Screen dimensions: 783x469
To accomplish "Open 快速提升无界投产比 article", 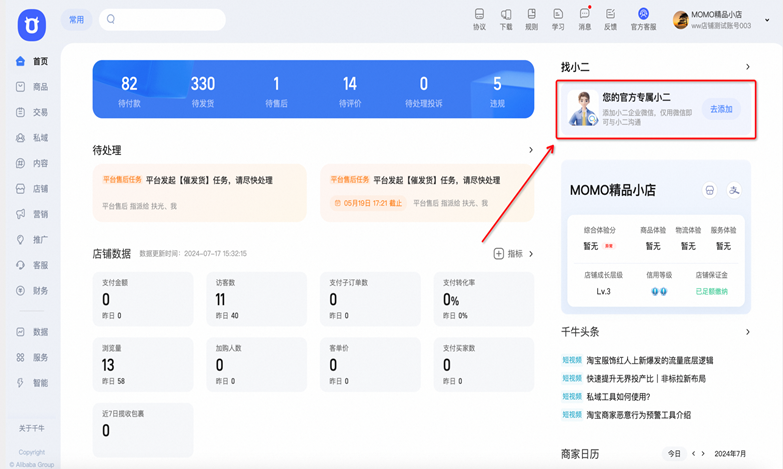I will click(x=646, y=379).
